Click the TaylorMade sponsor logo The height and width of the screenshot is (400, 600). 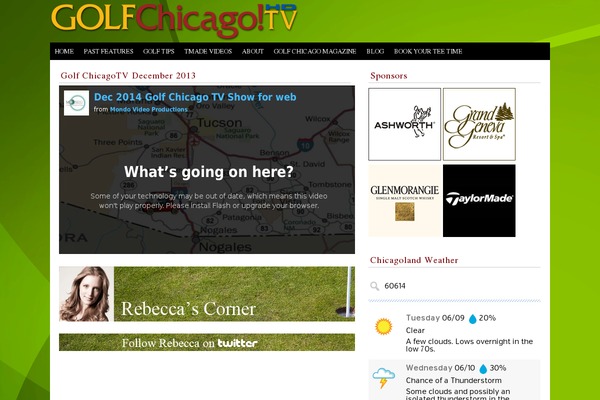tap(479, 201)
